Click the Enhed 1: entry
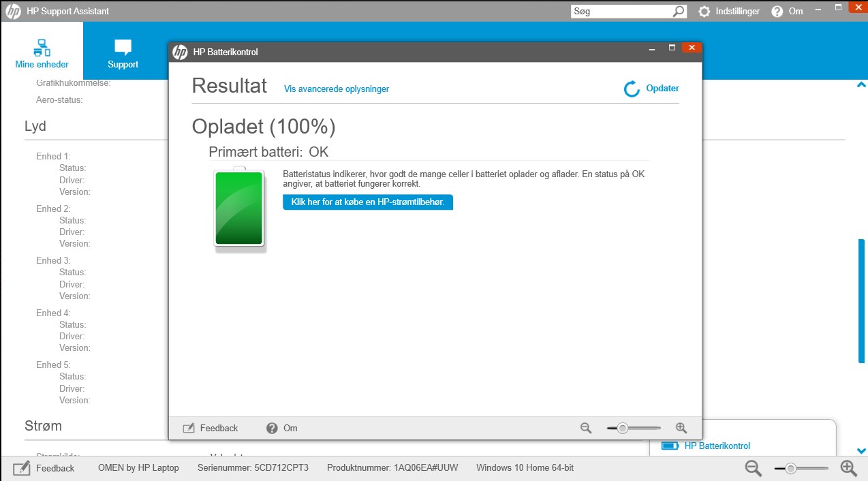 pyautogui.click(x=53, y=156)
